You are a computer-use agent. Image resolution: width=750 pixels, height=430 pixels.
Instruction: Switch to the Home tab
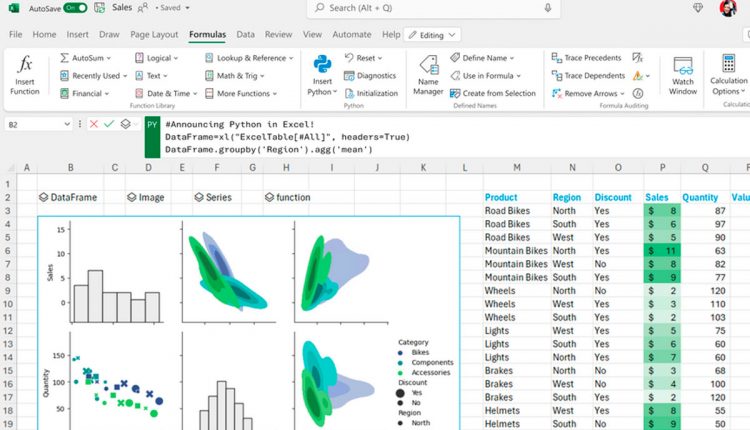[x=44, y=34]
